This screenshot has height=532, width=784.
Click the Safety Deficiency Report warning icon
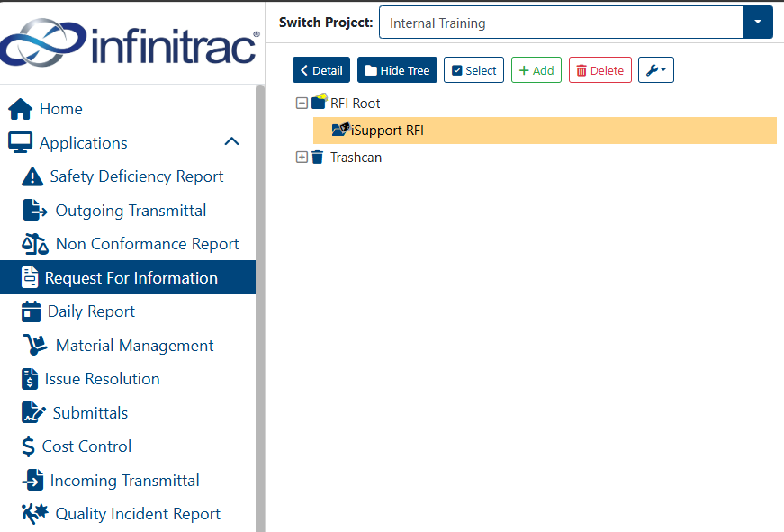[32, 176]
